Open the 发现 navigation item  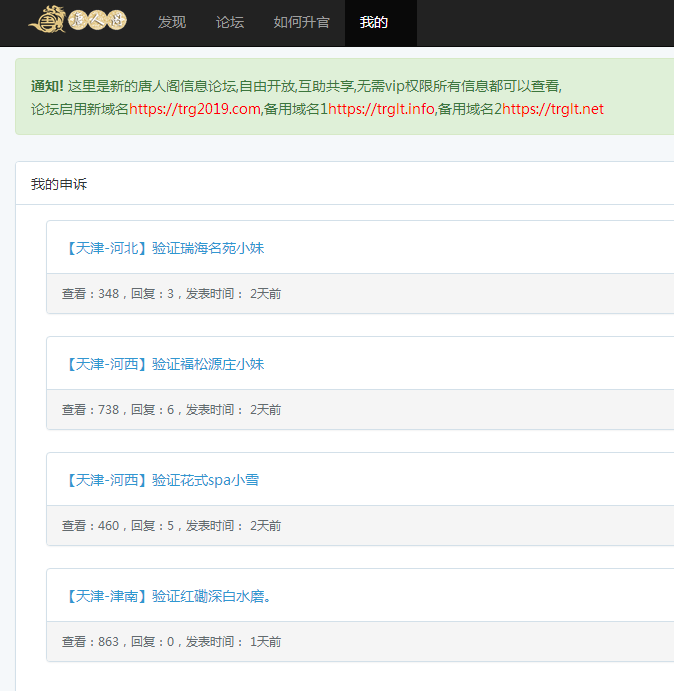(172, 22)
